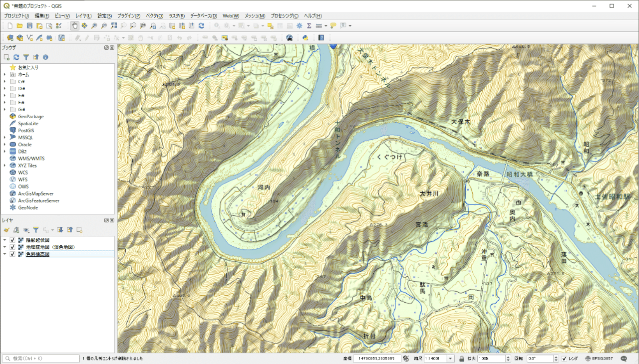Click the Refresh map icon
Viewport: 639px width, 364px height.
tap(202, 25)
